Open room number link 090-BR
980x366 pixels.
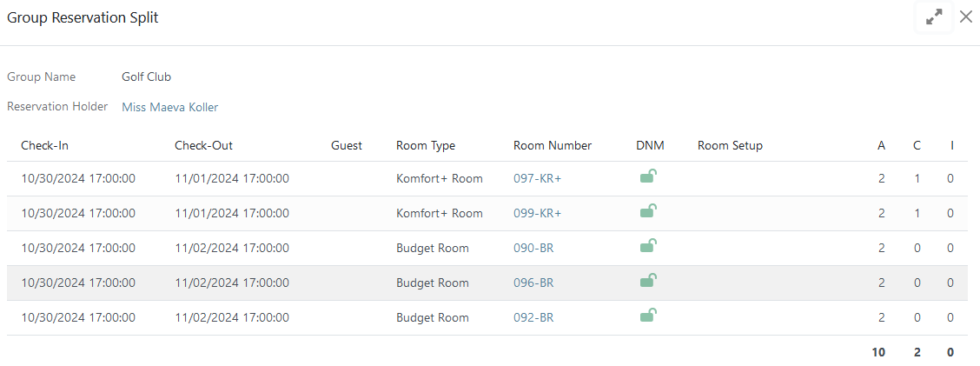(x=533, y=248)
